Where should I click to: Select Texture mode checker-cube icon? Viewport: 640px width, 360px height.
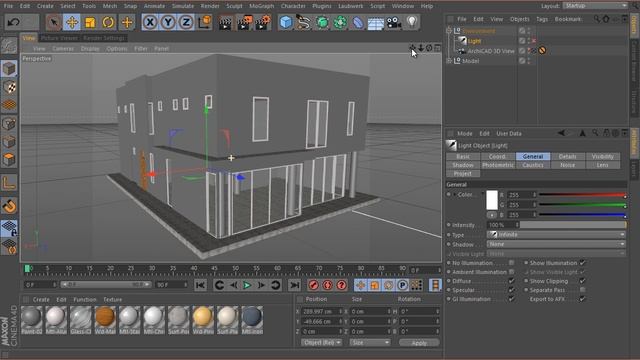click(9, 87)
